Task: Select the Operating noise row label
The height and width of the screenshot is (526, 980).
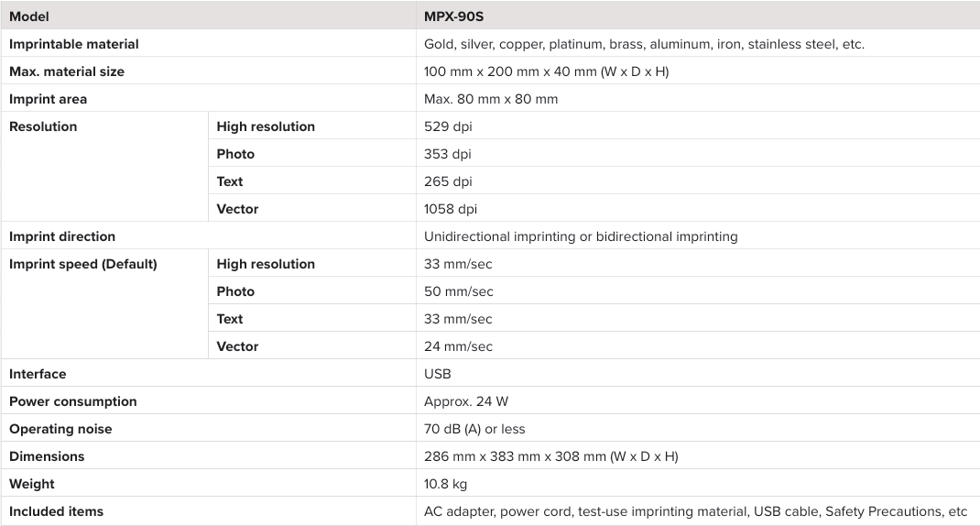Action: click(60, 429)
